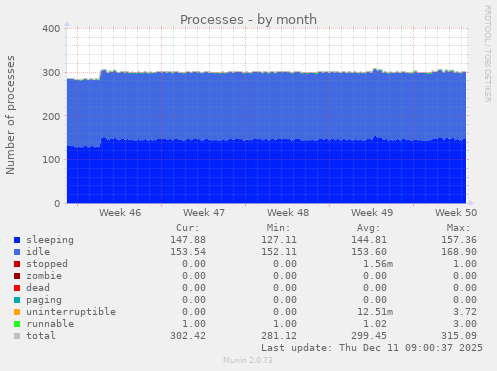Click sleeping current value 147.88
The height and width of the screenshot is (371, 497).
tap(188, 240)
